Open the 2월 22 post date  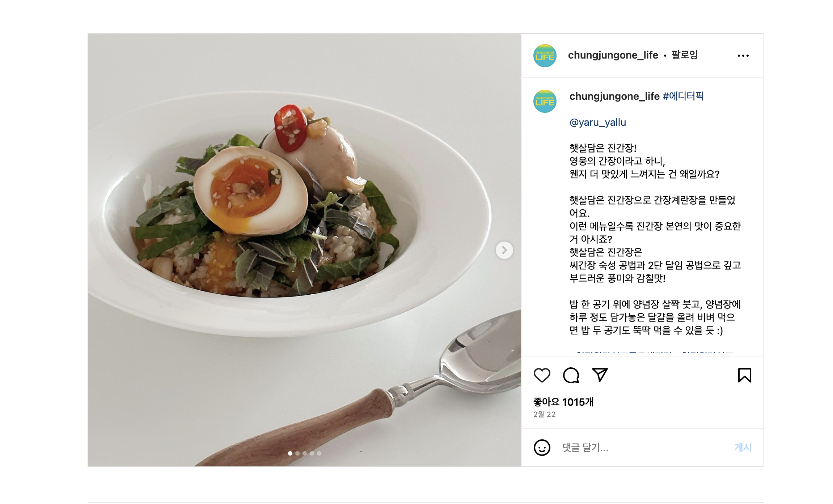(544, 414)
